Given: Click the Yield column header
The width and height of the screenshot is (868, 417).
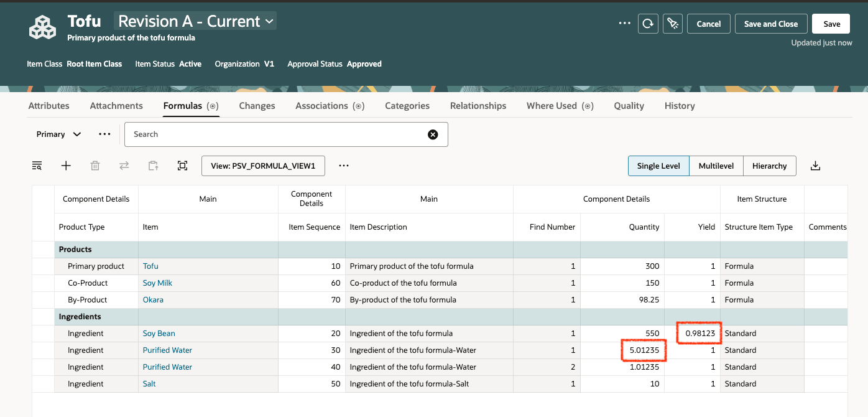Looking at the screenshot, I should pos(692,227).
